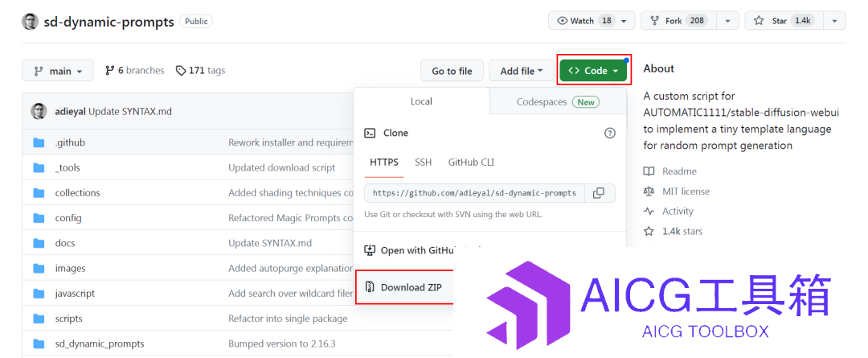This screenshot has width=868, height=358.
Task: Click the green Code dropdown button
Action: tap(593, 70)
